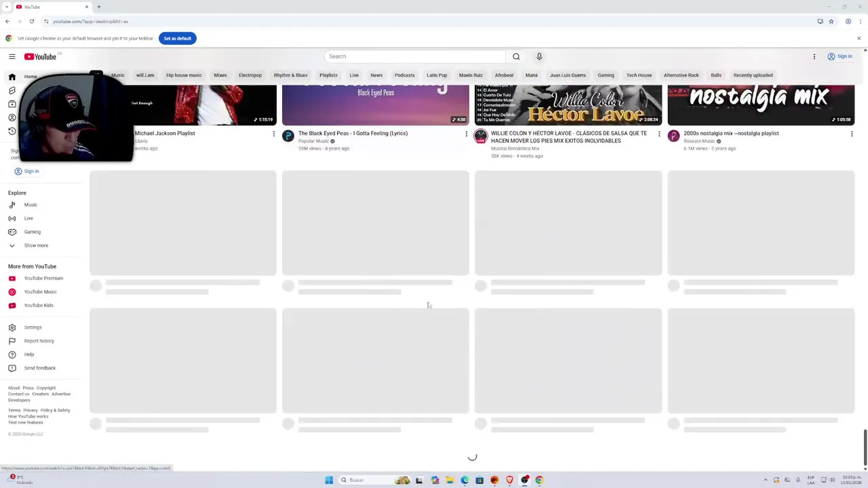
Task: Click the Black Eyed Peas thumbnail
Action: click(x=376, y=105)
